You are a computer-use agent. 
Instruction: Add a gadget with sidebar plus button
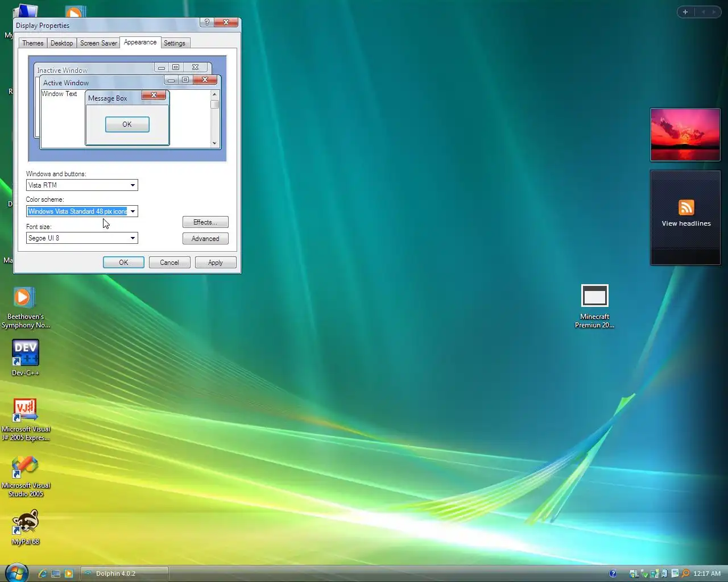pyautogui.click(x=685, y=12)
